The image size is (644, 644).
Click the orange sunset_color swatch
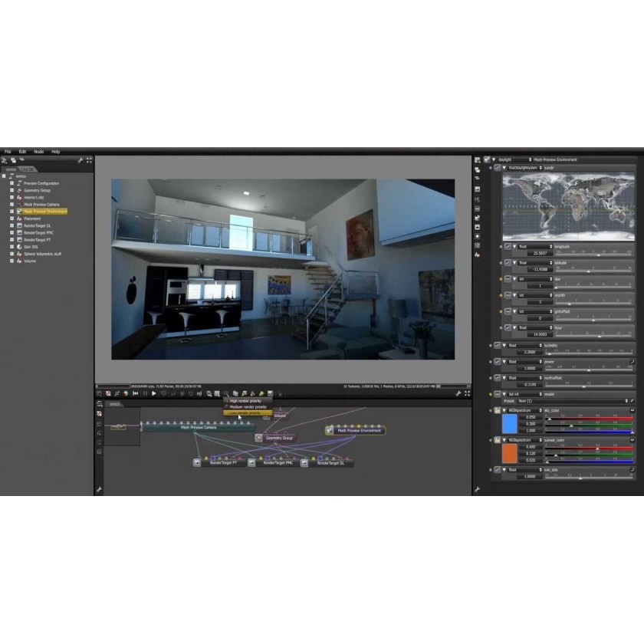click(509, 453)
